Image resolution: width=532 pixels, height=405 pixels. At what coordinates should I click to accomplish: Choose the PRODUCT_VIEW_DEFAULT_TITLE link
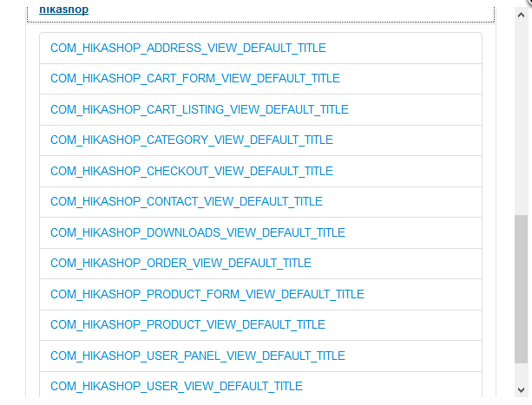click(x=187, y=324)
